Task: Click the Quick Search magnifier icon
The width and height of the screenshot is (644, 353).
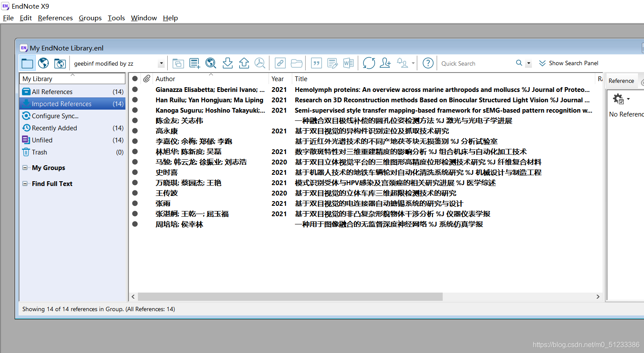Action: [x=519, y=63]
